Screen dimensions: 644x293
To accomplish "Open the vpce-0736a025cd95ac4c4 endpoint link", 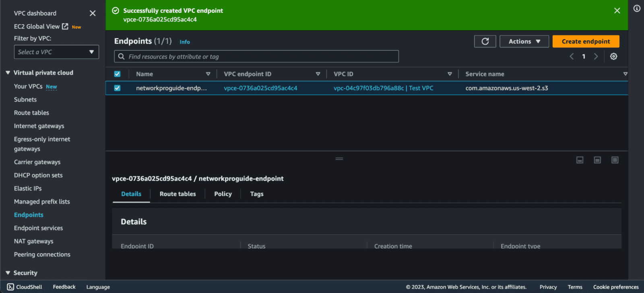I will pos(260,88).
